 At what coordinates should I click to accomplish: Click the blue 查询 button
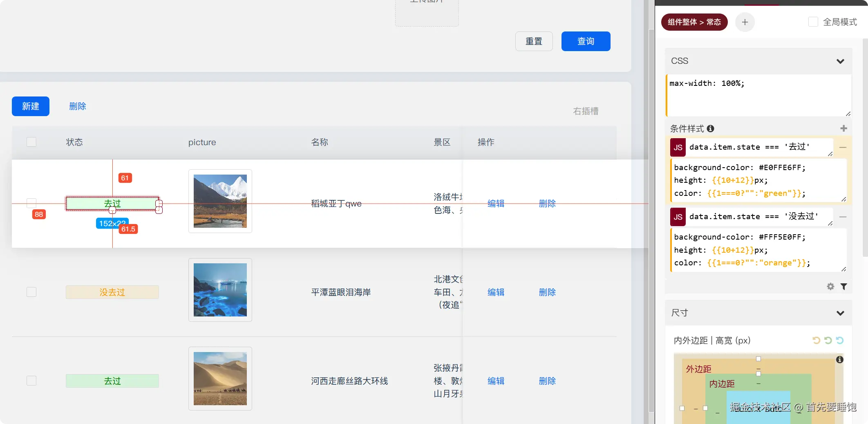[586, 41]
